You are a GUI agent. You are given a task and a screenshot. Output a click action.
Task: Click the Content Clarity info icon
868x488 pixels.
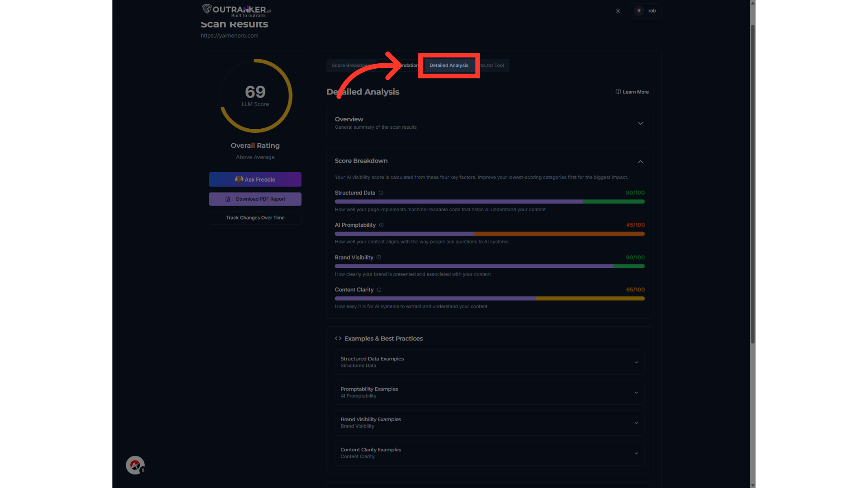pyautogui.click(x=379, y=290)
